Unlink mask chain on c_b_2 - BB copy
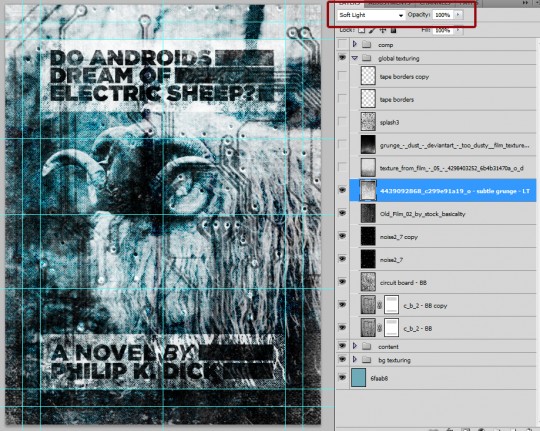Screen dimensions: 540x431 tap(380, 305)
